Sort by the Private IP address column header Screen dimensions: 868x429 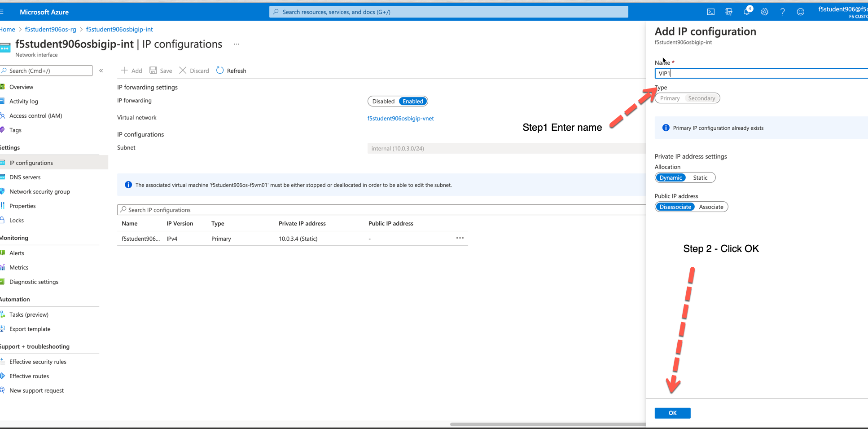pyautogui.click(x=302, y=223)
